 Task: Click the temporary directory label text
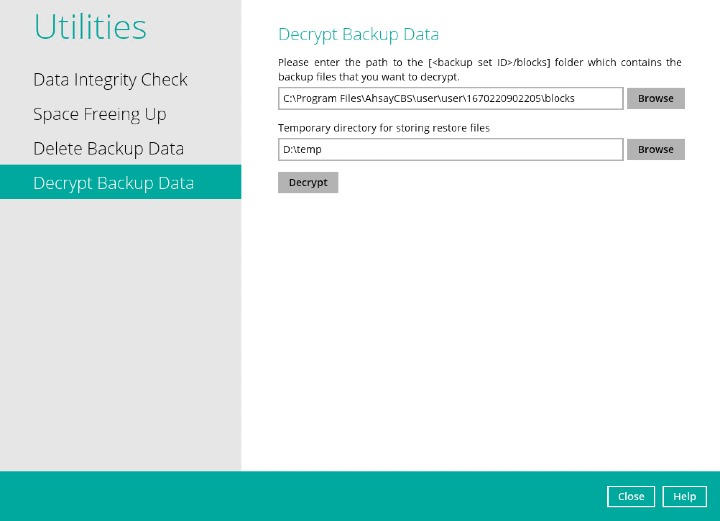pos(383,128)
